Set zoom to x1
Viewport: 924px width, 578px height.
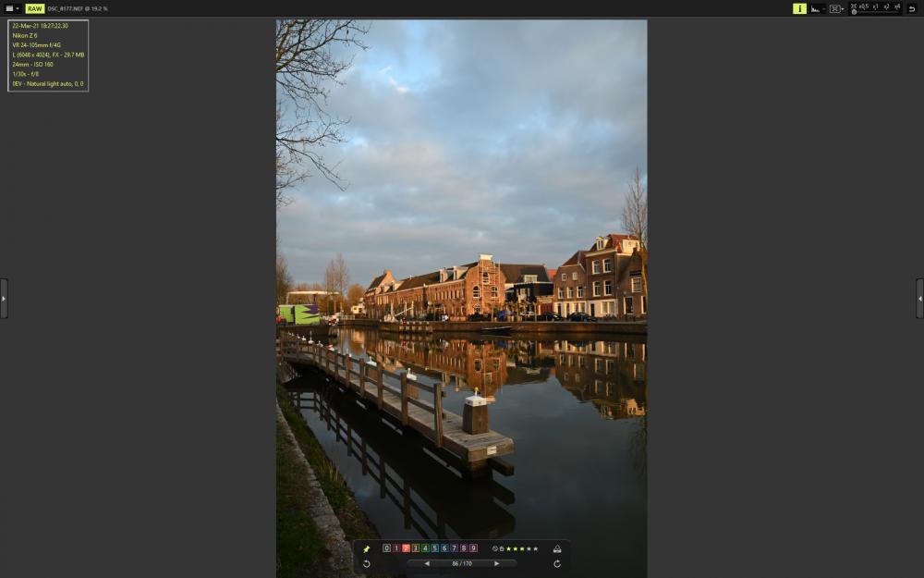click(x=875, y=6)
